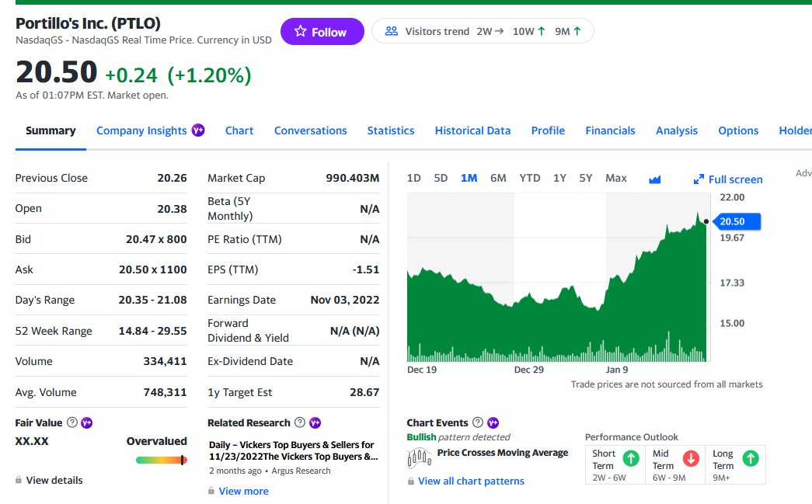
Task: Click the Visitors trend people icon
Action: click(x=392, y=31)
